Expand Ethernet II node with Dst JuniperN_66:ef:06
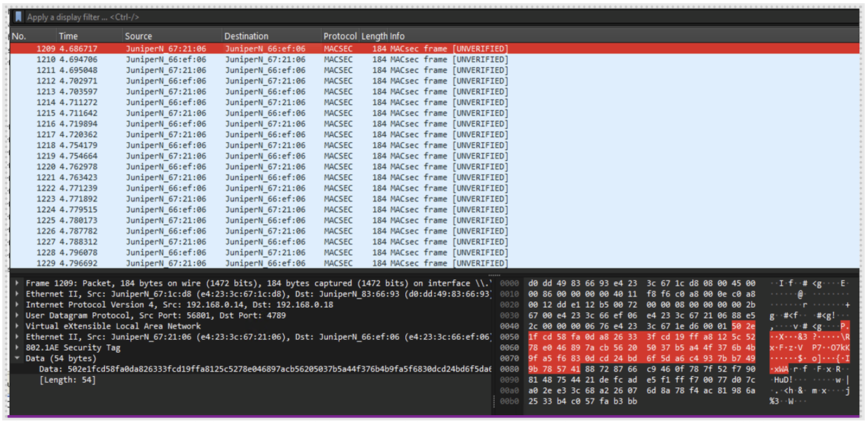The image size is (868, 424). (17, 337)
